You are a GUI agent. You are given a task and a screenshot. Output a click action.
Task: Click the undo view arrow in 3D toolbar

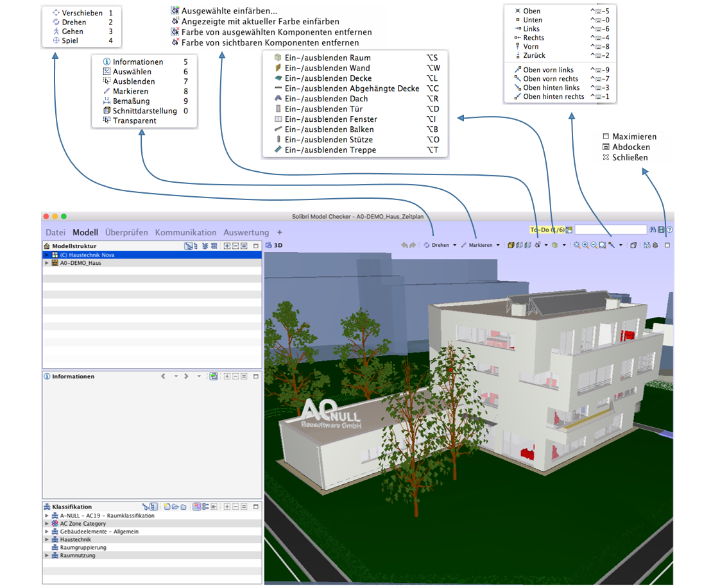click(x=404, y=246)
